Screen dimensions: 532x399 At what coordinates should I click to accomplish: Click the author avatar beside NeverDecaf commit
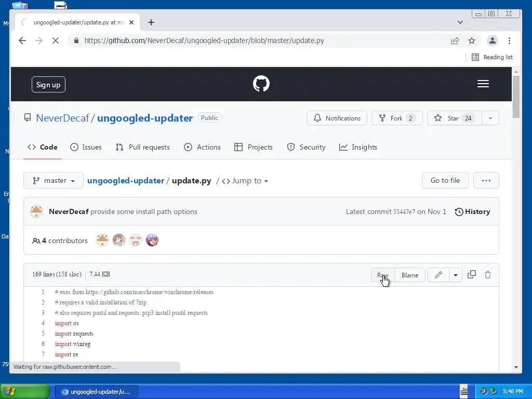36,211
